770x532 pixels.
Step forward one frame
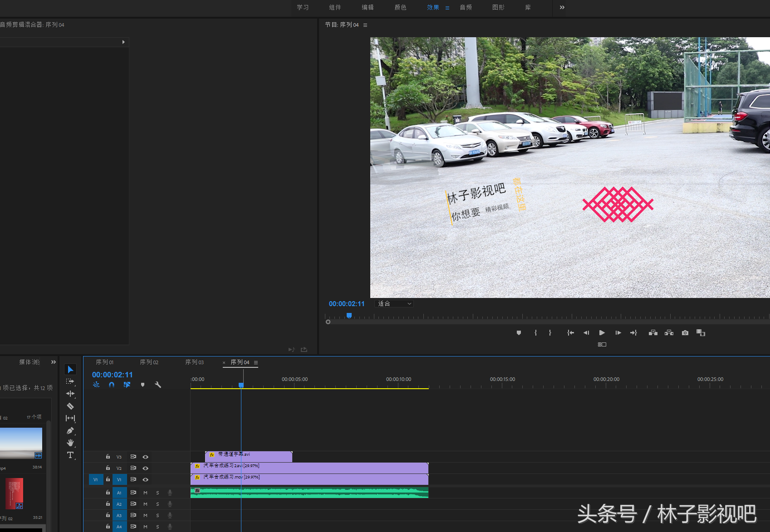coord(618,333)
